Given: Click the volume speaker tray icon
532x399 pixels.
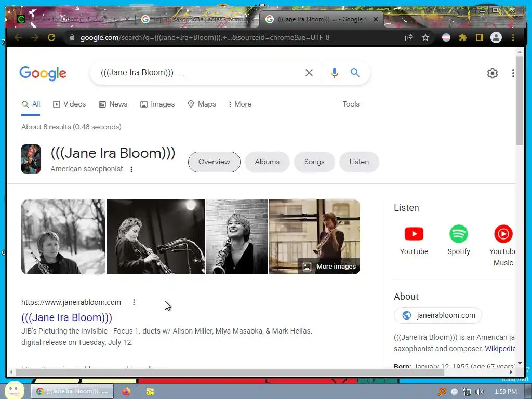Looking at the screenshot, I should pos(478,392).
